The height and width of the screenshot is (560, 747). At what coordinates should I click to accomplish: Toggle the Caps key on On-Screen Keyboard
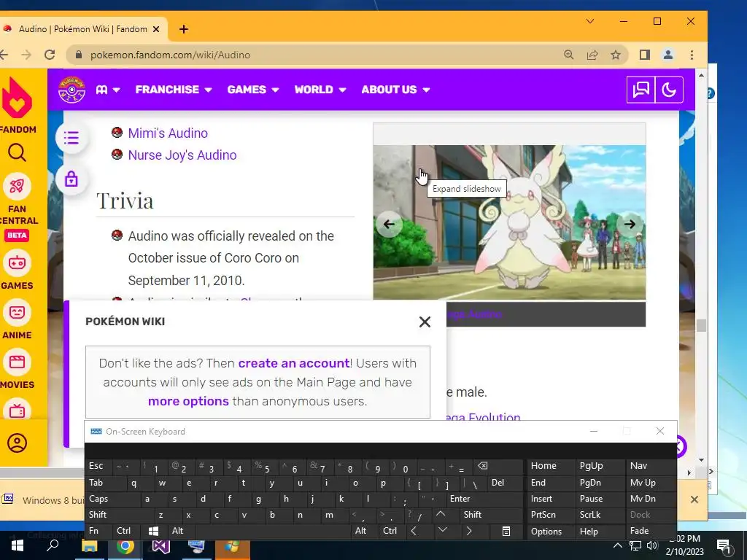click(113, 499)
